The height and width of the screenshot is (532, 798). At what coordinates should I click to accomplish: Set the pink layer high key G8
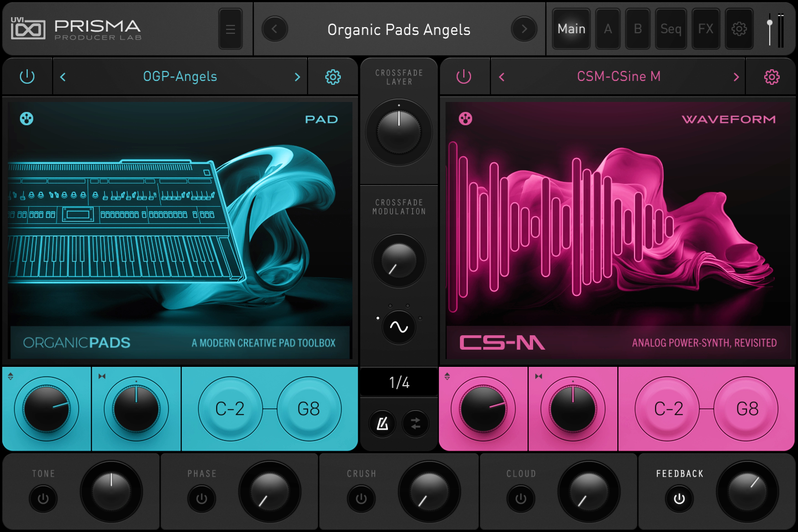[x=746, y=409]
